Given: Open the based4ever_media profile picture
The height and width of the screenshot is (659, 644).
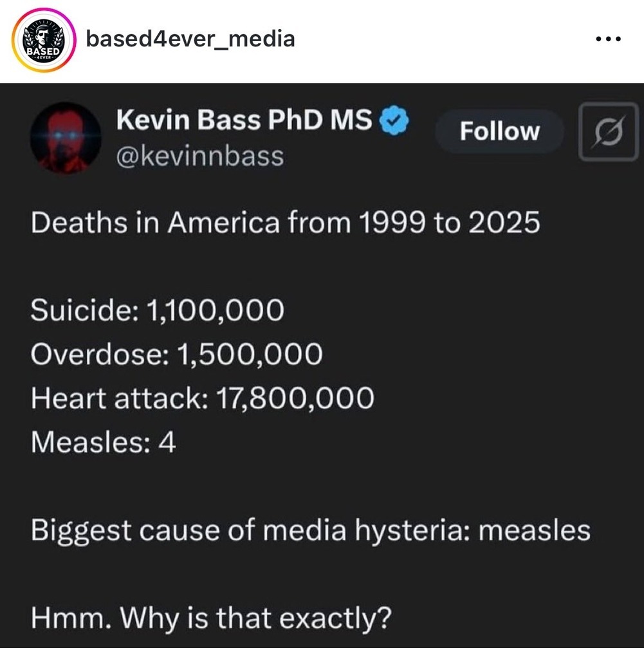Looking at the screenshot, I should pyautogui.click(x=42, y=40).
